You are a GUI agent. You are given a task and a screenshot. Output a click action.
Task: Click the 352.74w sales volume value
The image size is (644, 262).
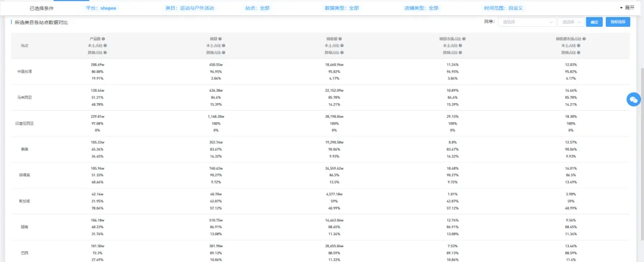pos(216,142)
